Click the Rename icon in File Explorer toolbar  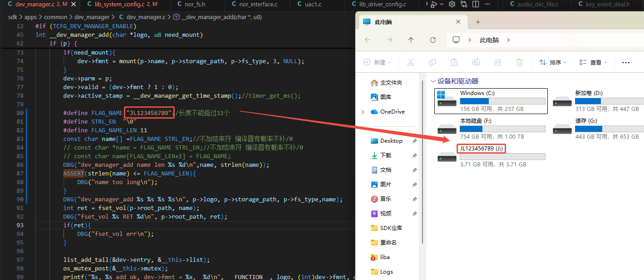(x=476, y=62)
